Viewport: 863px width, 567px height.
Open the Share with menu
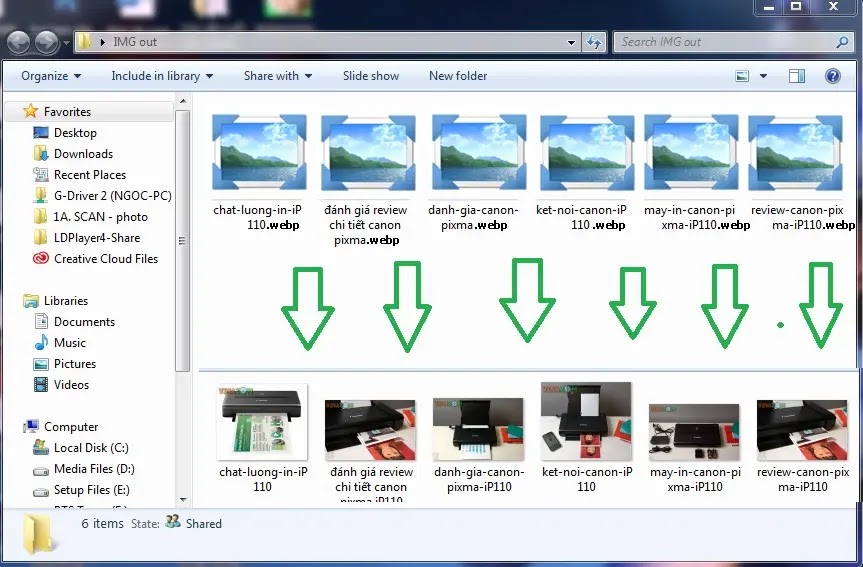[x=277, y=76]
